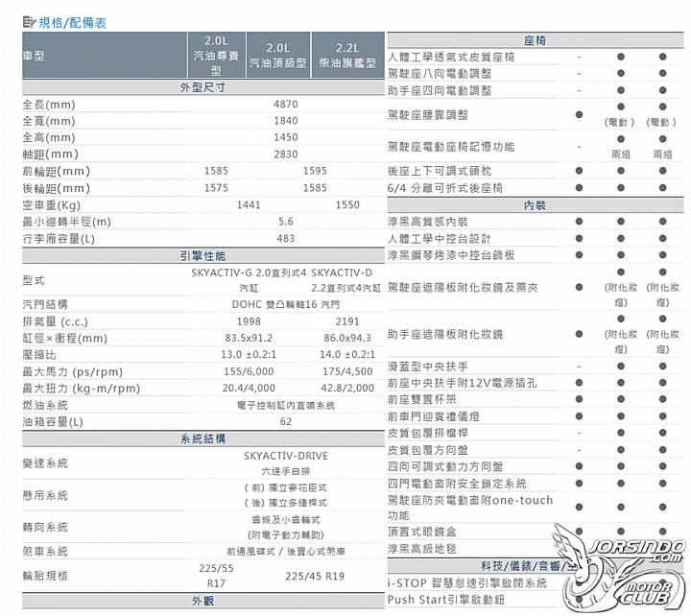Click the 燃油系統 row label
This screenshot has height=616, width=691.
click(45, 405)
